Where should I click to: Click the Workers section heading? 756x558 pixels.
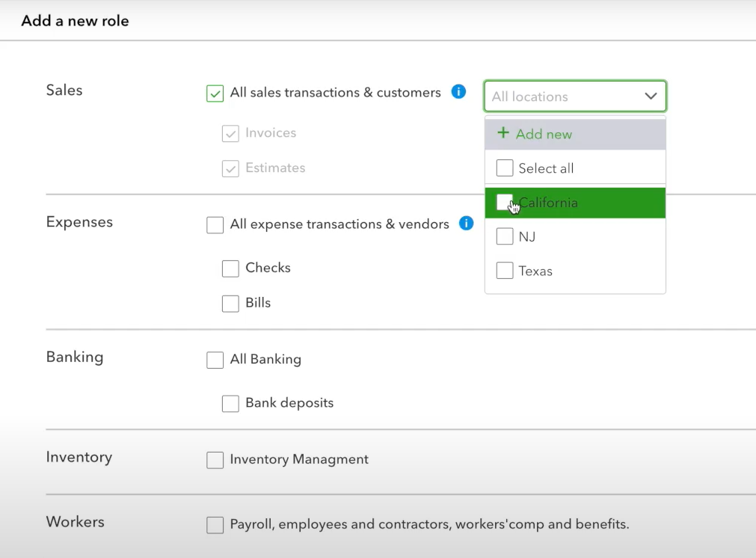tap(76, 522)
